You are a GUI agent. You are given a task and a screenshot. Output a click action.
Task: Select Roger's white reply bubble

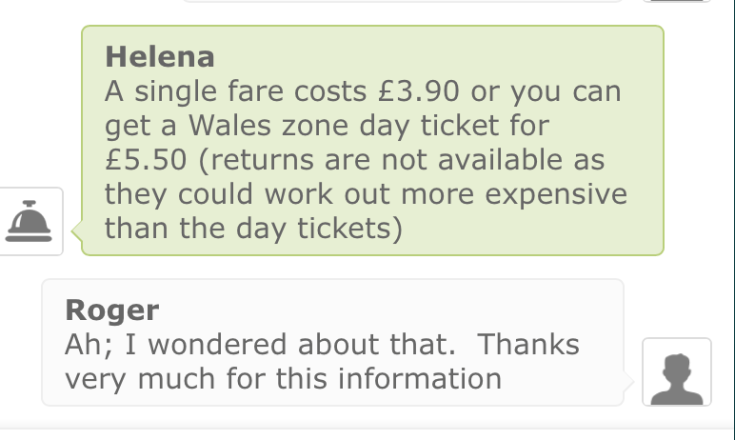(x=332, y=342)
